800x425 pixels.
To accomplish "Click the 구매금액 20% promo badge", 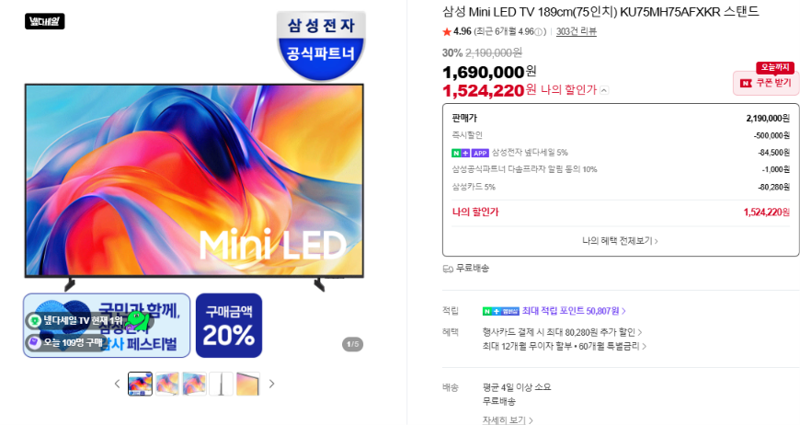I will (229, 325).
